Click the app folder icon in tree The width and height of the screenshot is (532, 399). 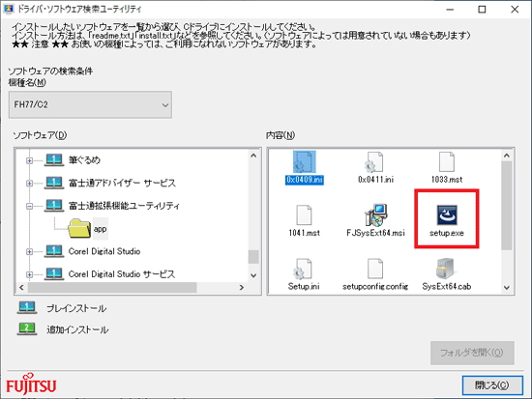click(79, 228)
